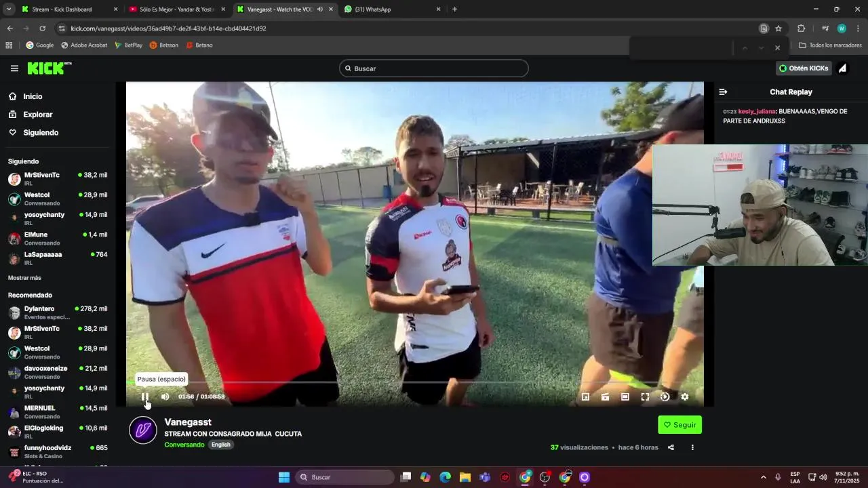The width and height of the screenshot is (868, 488).
Task: Open apps grid icon in bookmarks bar
Action: [9, 45]
